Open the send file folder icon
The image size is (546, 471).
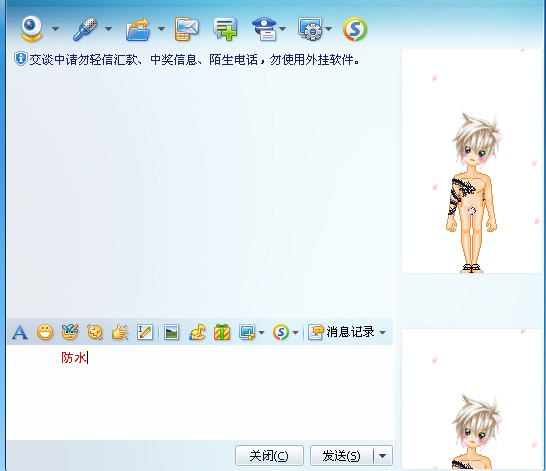tap(138, 30)
